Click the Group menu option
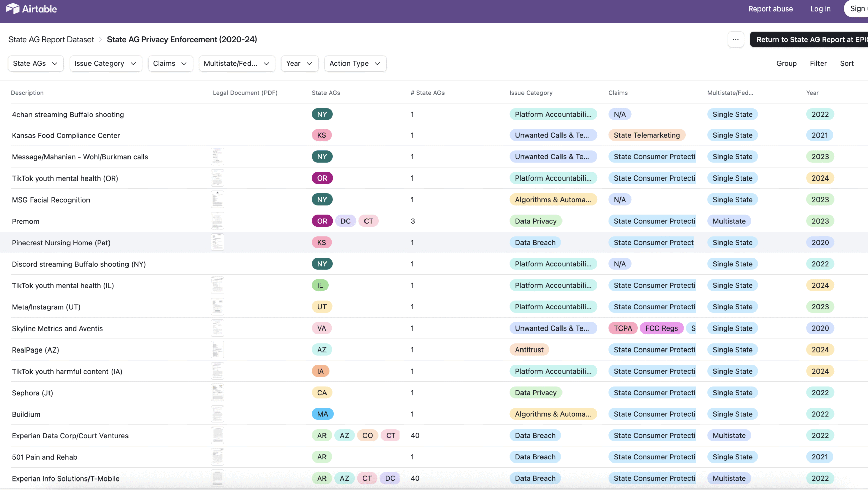The image size is (868, 490). tap(786, 63)
